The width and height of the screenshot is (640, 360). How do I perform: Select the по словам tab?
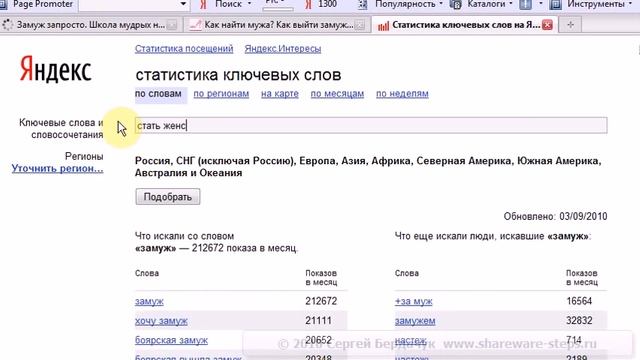coord(158,93)
